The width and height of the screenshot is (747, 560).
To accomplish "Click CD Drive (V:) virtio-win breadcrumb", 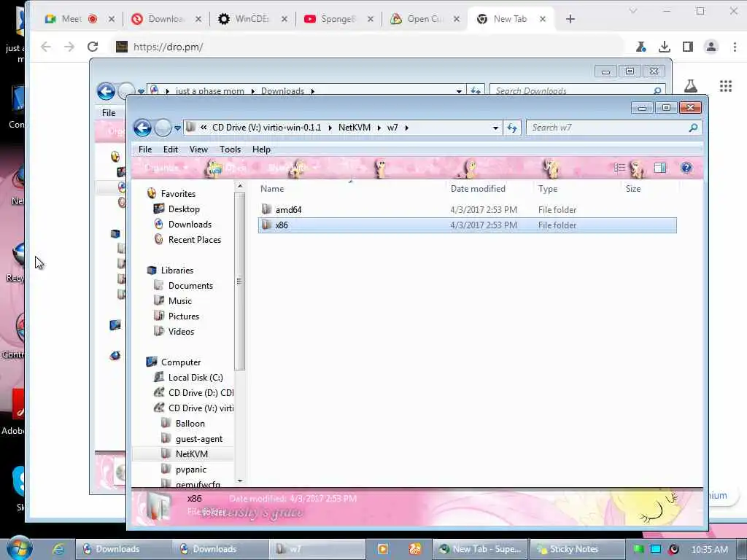I will (266, 128).
